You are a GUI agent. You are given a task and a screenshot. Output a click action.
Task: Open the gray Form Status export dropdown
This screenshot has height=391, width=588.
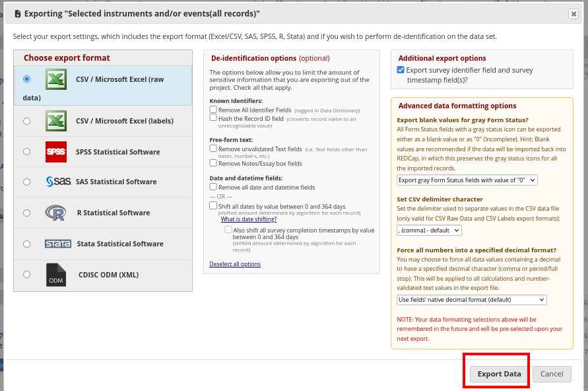click(x=467, y=180)
